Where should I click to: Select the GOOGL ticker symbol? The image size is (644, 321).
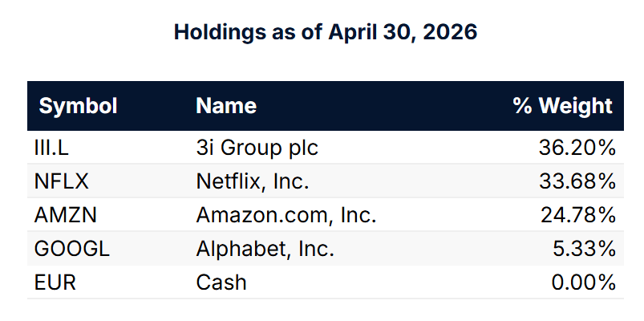(x=72, y=249)
